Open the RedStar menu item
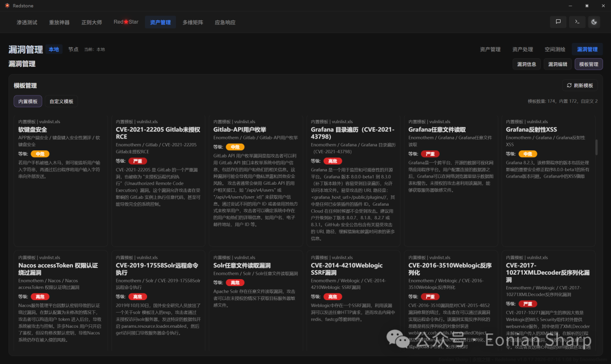 126,22
